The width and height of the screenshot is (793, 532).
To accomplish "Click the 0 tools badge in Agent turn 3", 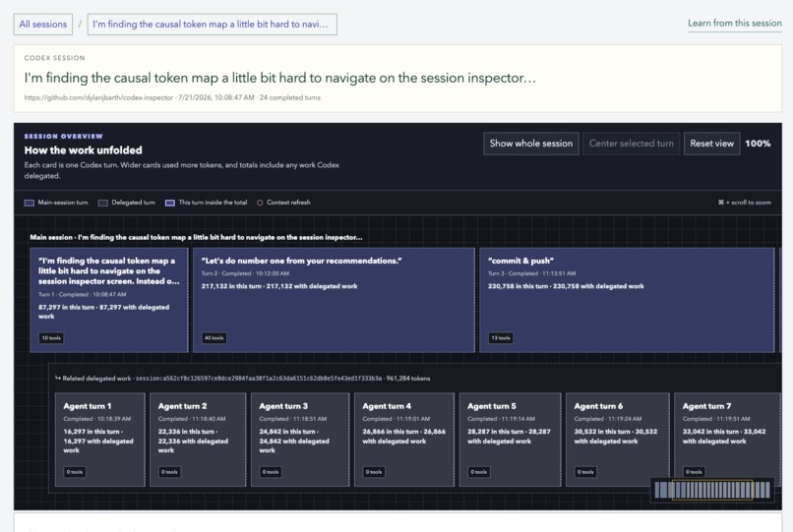I will coord(271,472).
